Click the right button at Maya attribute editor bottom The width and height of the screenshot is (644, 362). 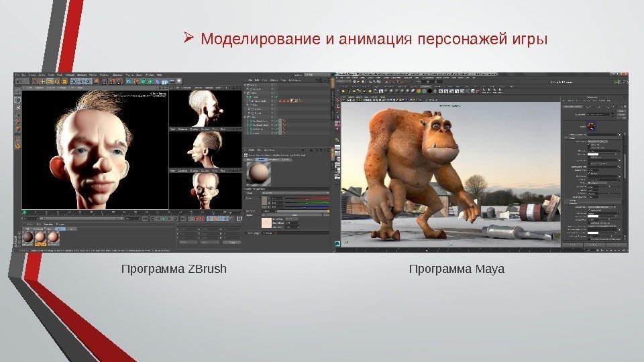(x=616, y=245)
